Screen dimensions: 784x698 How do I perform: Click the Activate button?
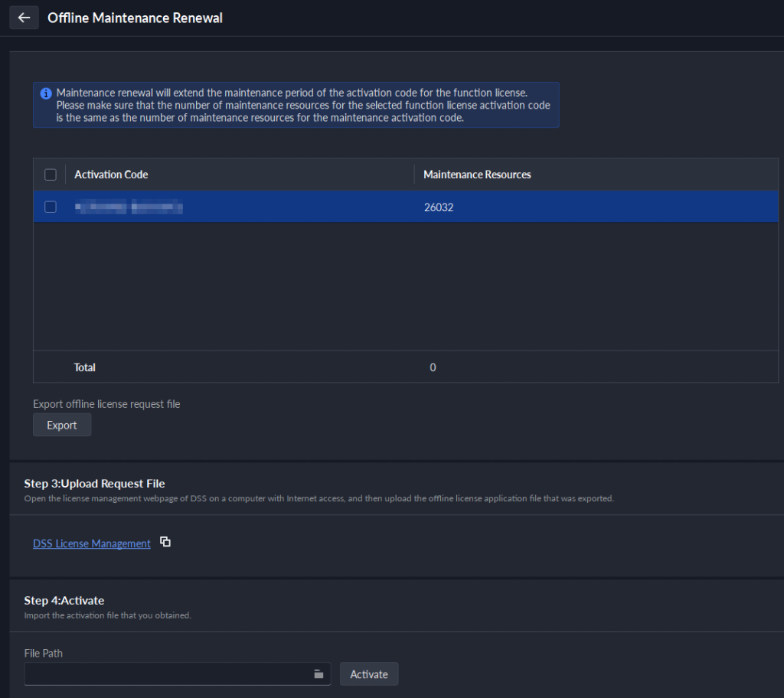click(x=369, y=674)
